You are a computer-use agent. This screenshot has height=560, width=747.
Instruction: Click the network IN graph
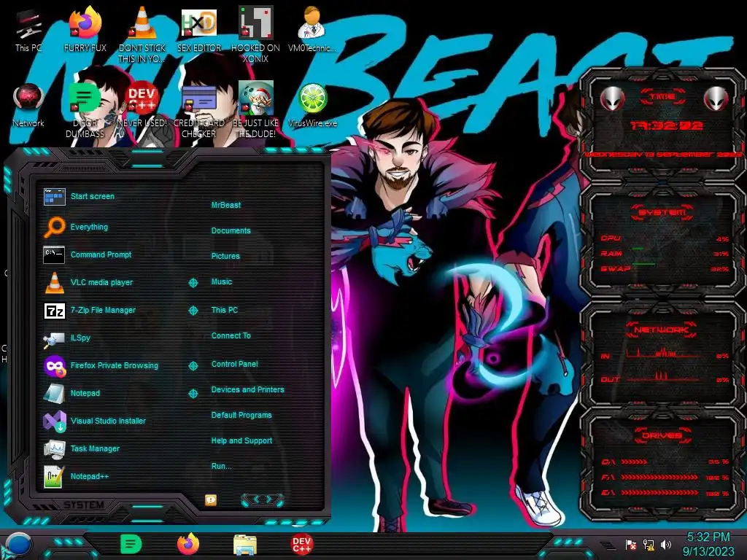664,354
